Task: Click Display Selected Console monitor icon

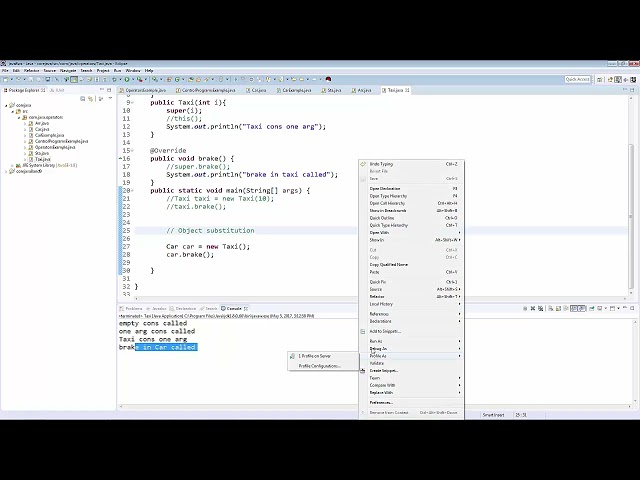Action: point(600,308)
